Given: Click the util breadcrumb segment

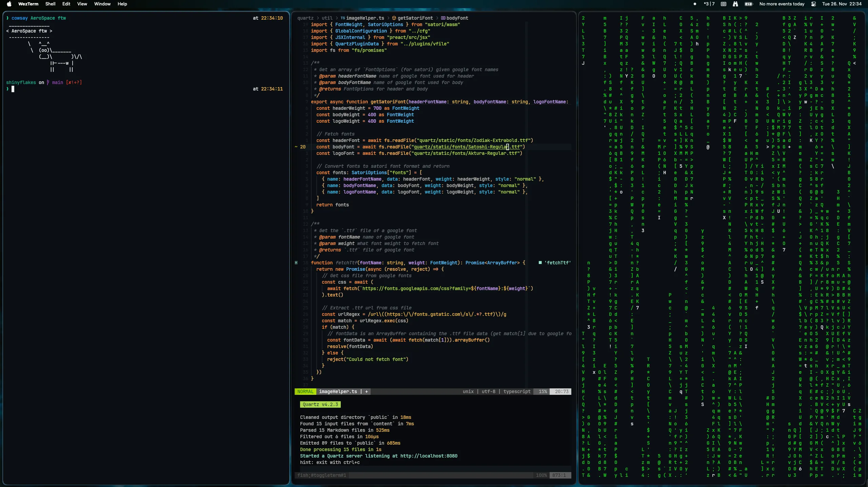Looking at the screenshot, I should [327, 18].
